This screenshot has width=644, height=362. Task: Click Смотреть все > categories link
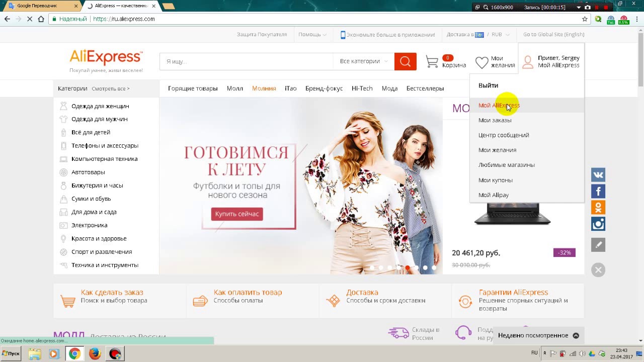[x=111, y=88]
